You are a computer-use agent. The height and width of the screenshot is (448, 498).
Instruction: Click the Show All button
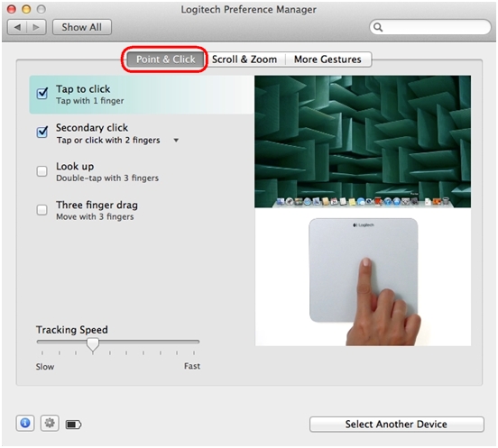tap(82, 27)
